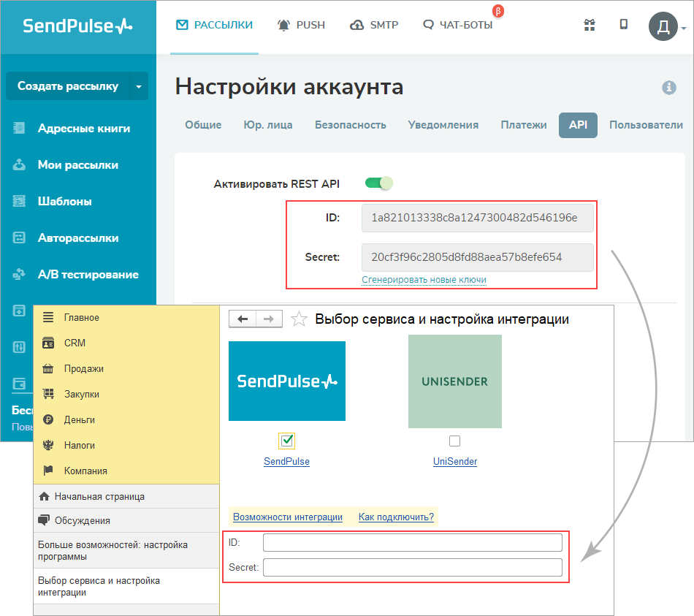Click the UniSender link under logo
Viewport: 694px width, 616px height.
pyautogui.click(x=455, y=461)
